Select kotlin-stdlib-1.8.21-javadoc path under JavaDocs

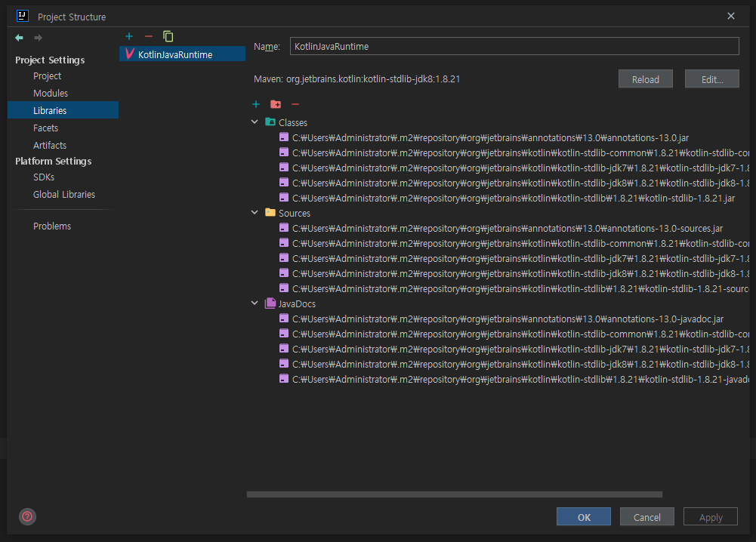(x=520, y=379)
